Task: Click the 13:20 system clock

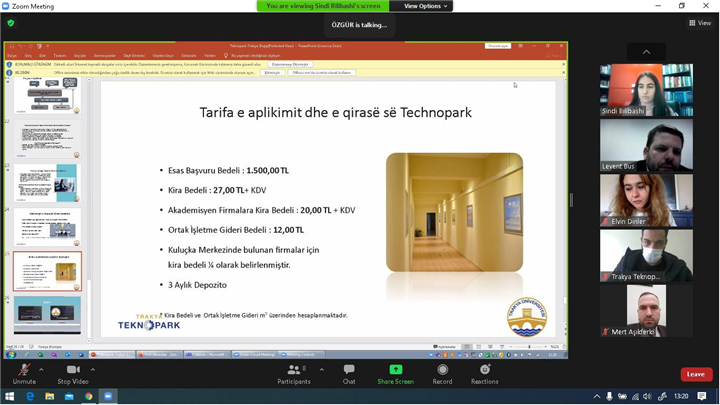Action: 681,396
